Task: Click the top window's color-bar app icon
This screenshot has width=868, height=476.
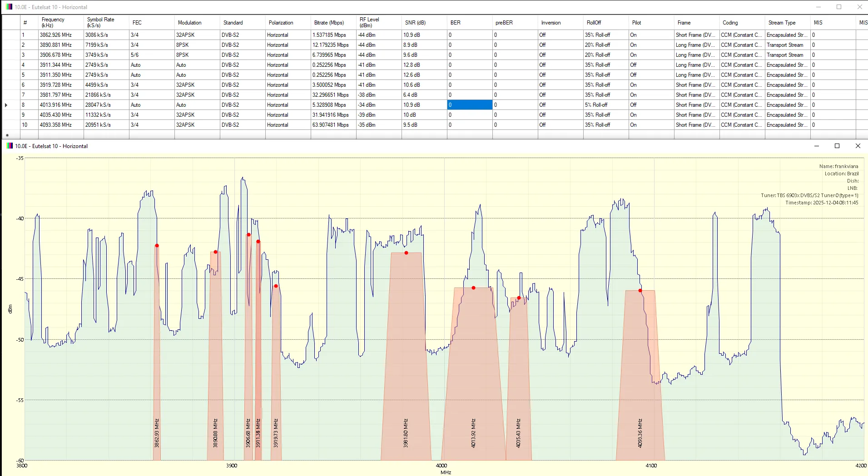Action: point(9,7)
